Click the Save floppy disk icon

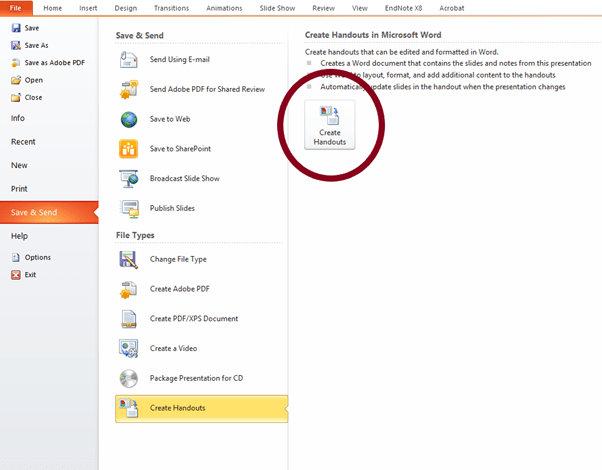click(16, 28)
